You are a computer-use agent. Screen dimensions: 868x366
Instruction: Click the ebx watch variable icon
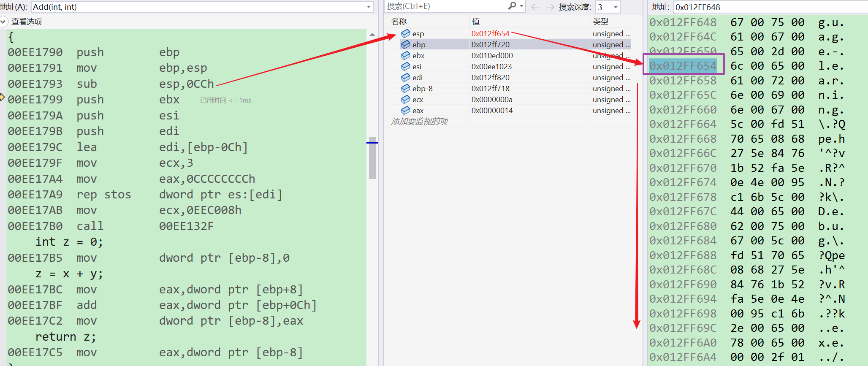pyautogui.click(x=406, y=55)
